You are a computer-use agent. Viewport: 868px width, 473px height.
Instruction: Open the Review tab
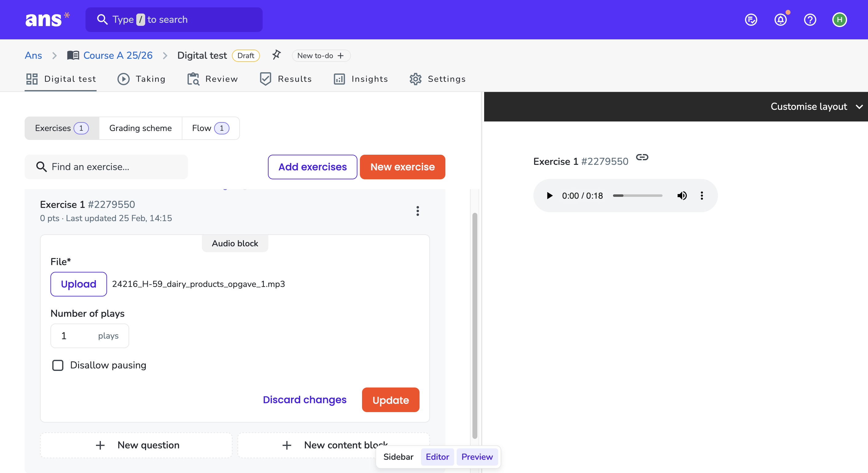(213, 79)
